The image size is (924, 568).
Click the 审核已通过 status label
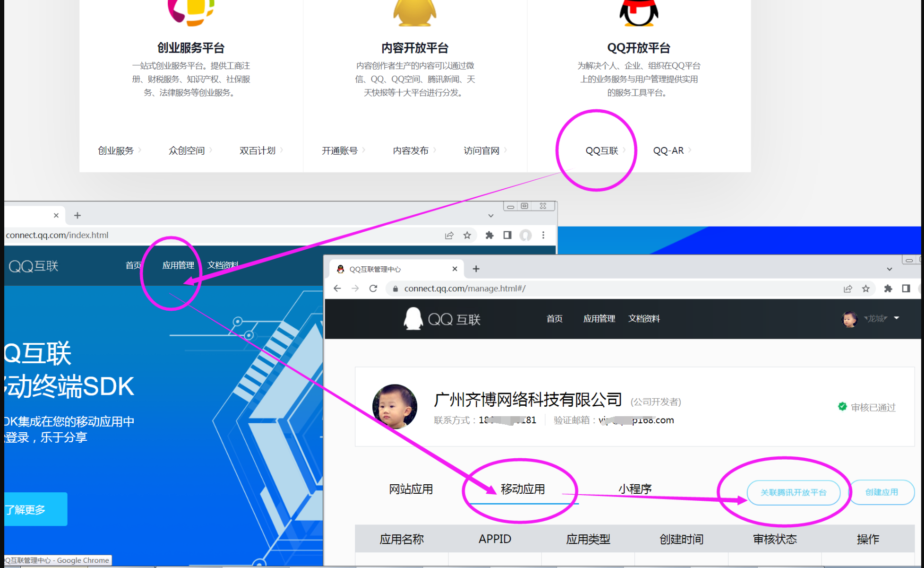(x=867, y=407)
